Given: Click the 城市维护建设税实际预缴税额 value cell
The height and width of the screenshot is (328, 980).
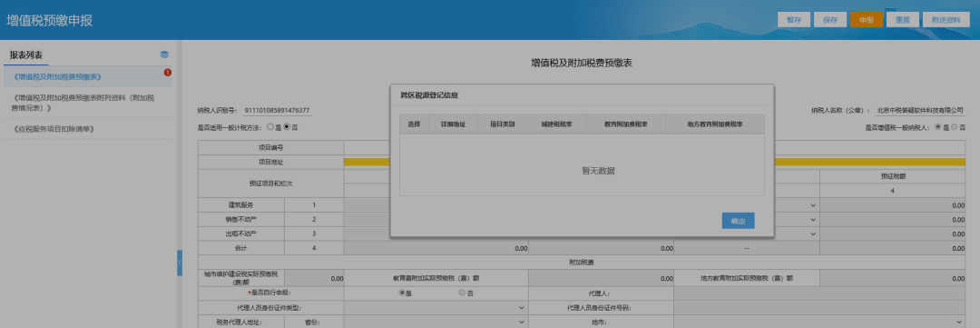Looking at the screenshot, I should click(314, 278).
